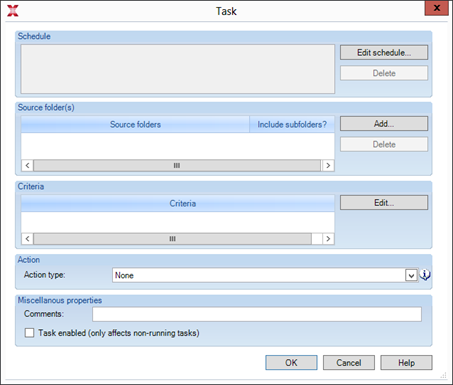
Task: Click right arrow of Source folders scrollbar
Action: click(x=328, y=165)
